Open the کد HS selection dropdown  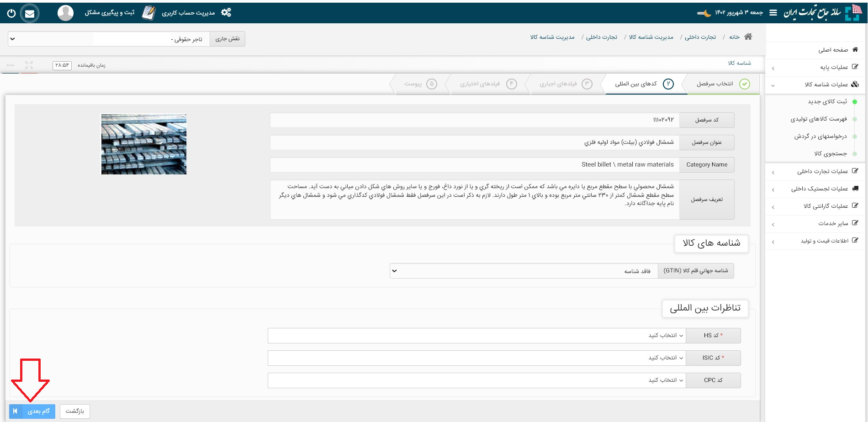coord(477,336)
